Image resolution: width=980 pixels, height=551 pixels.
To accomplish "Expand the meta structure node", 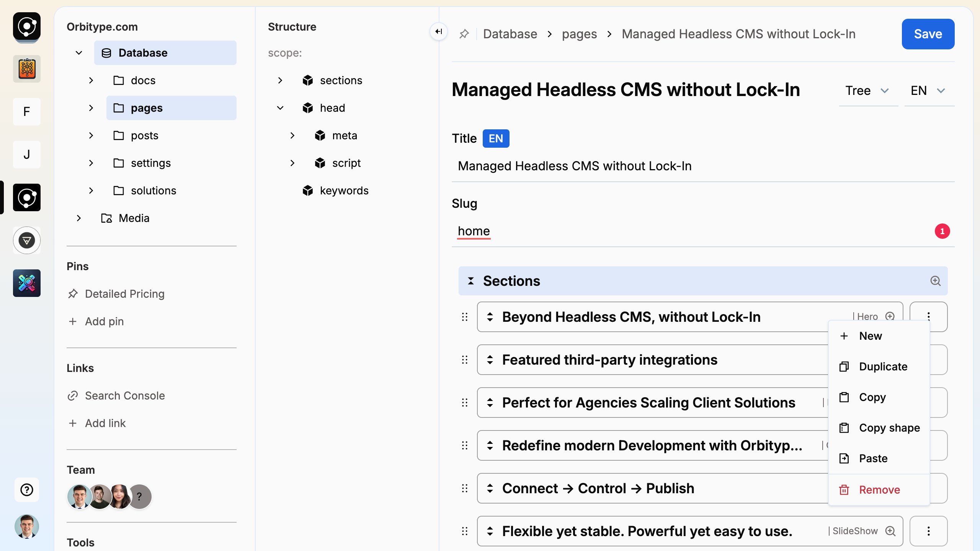I will coord(292,135).
